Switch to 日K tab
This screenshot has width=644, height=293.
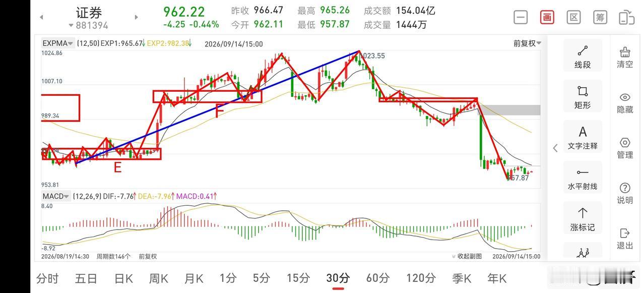123,278
